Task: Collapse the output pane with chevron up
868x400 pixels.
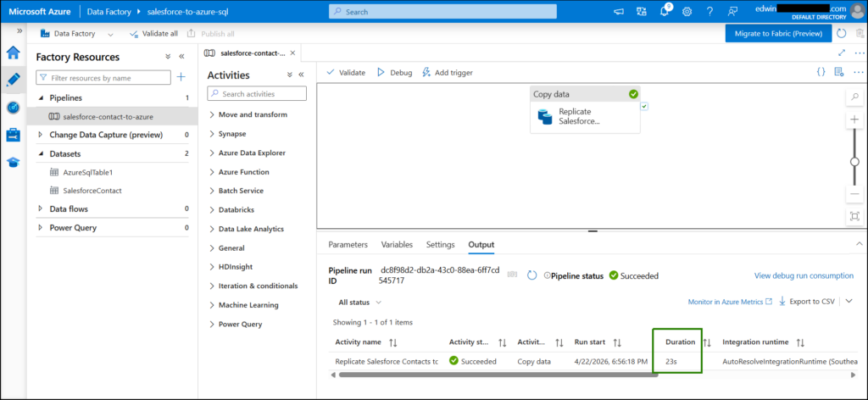Action: 860,244
